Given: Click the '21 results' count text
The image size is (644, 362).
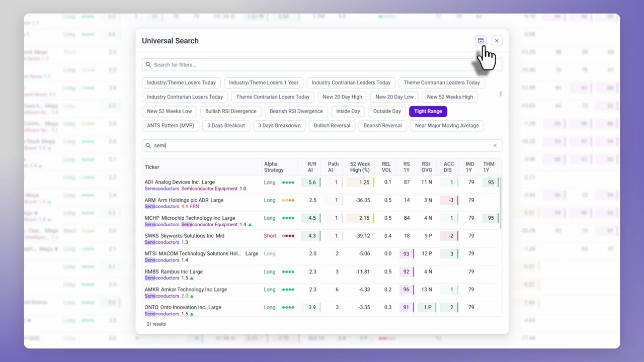Looking at the screenshot, I should [156, 324].
